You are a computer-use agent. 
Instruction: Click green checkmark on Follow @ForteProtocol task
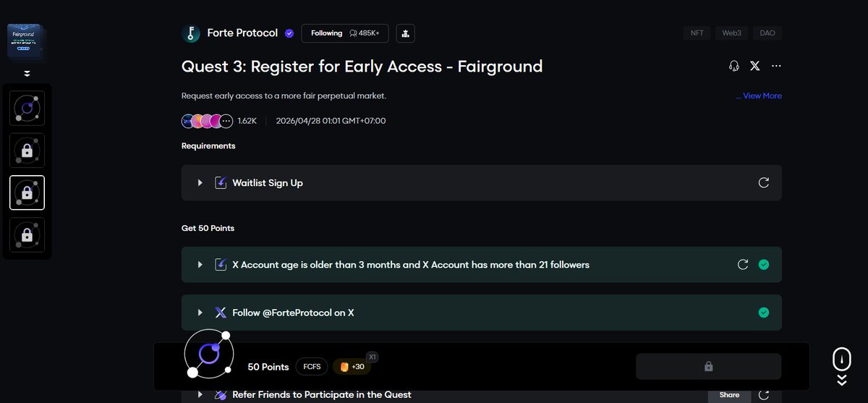764,313
